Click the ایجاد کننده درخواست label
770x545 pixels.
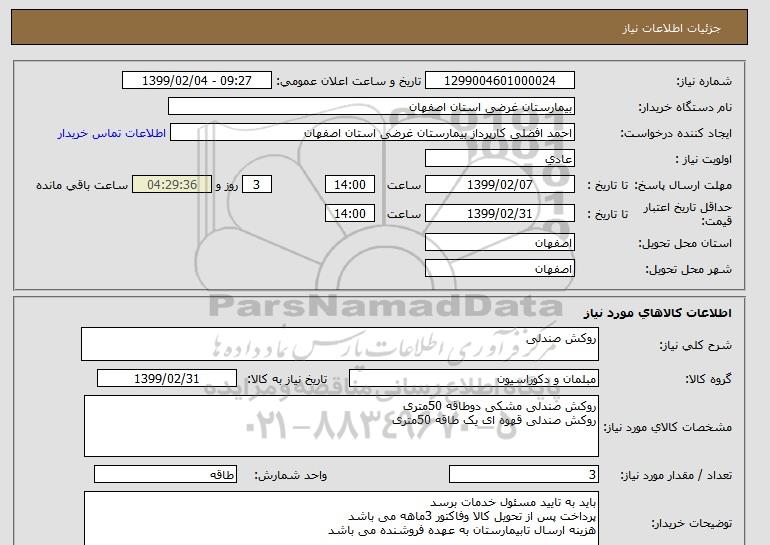(x=676, y=134)
